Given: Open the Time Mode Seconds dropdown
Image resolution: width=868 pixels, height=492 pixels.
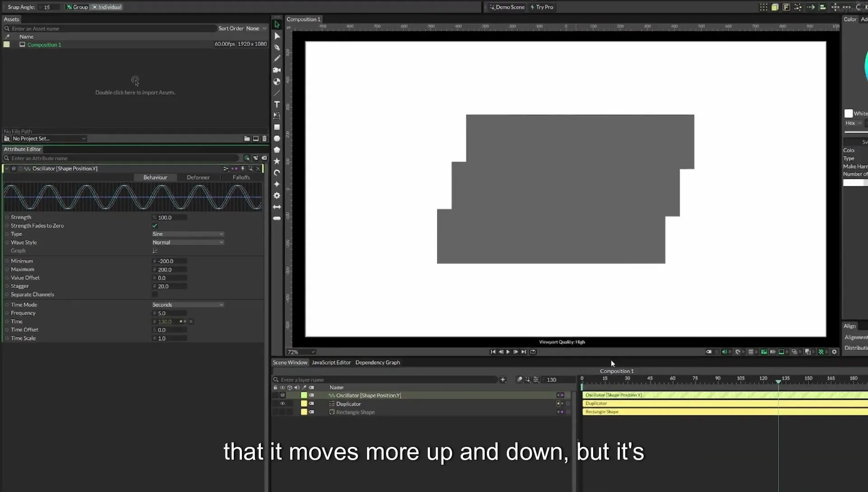Looking at the screenshot, I should pyautogui.click(x=188, y=305).
